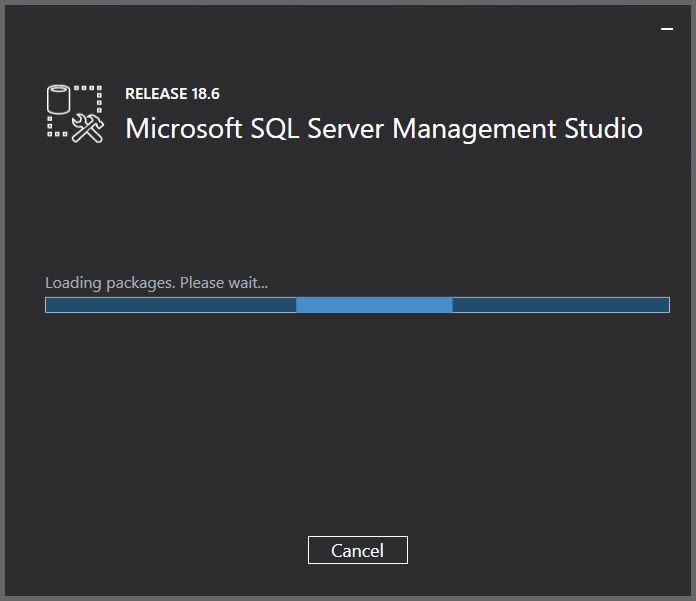Click the words 'Please wait...' in status
Image resolution: width=696 pixels, height=601 pixels.
224,283
